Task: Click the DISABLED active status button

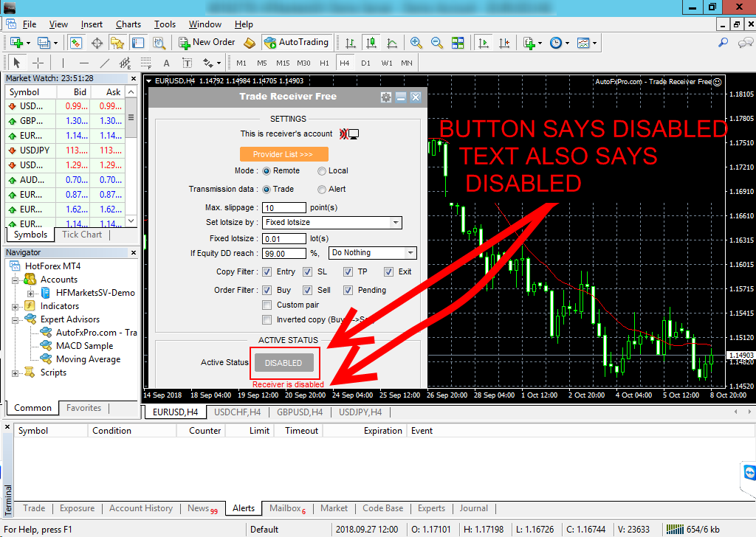Action: (x=284, y=363)
